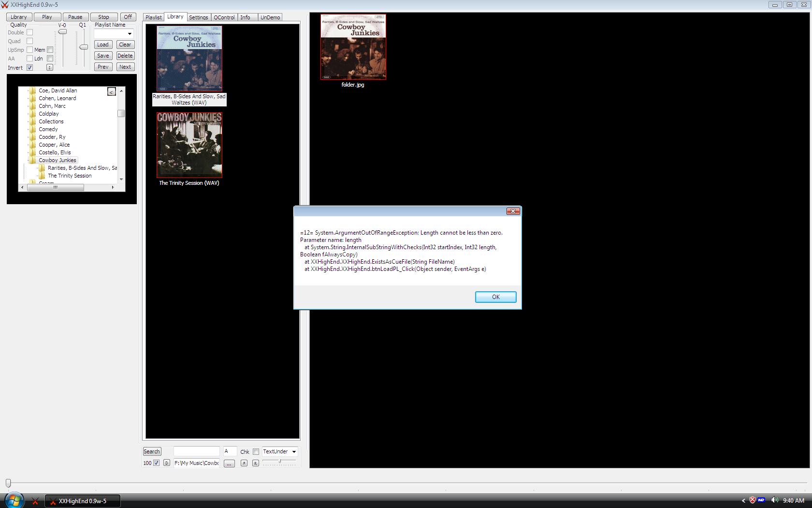The width and height of the screenshot is (812, 508).
Task: Click the Play button
Action: [47, 17]
